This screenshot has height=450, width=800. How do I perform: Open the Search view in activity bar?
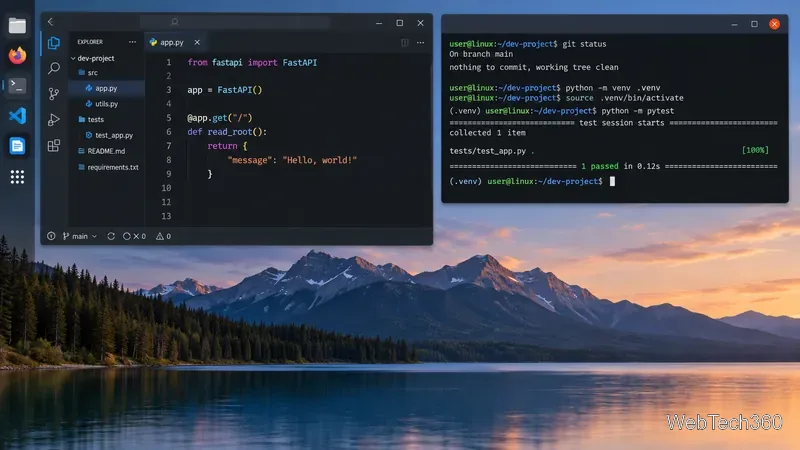point(54,68)
